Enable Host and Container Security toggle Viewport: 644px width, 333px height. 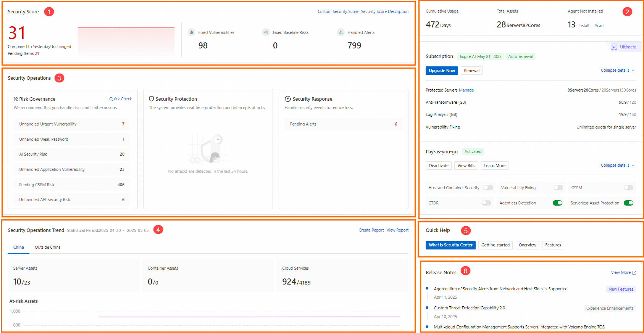point(488,188)
